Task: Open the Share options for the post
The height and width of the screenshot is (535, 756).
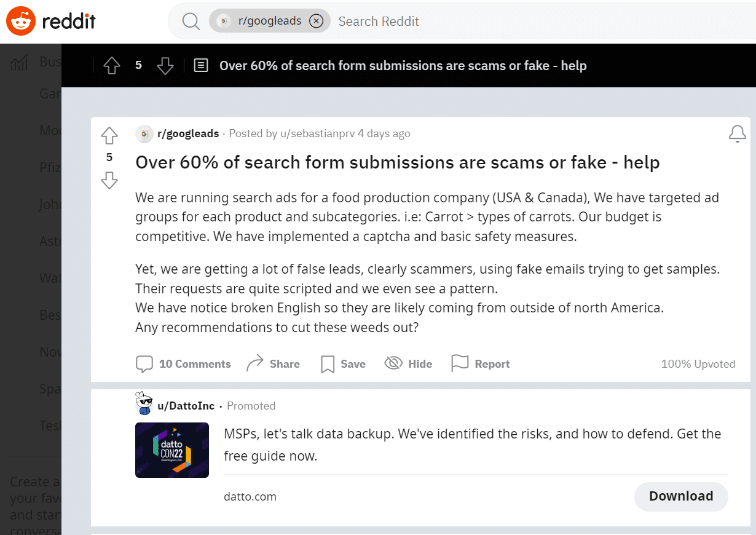Action: pos(273,363)
